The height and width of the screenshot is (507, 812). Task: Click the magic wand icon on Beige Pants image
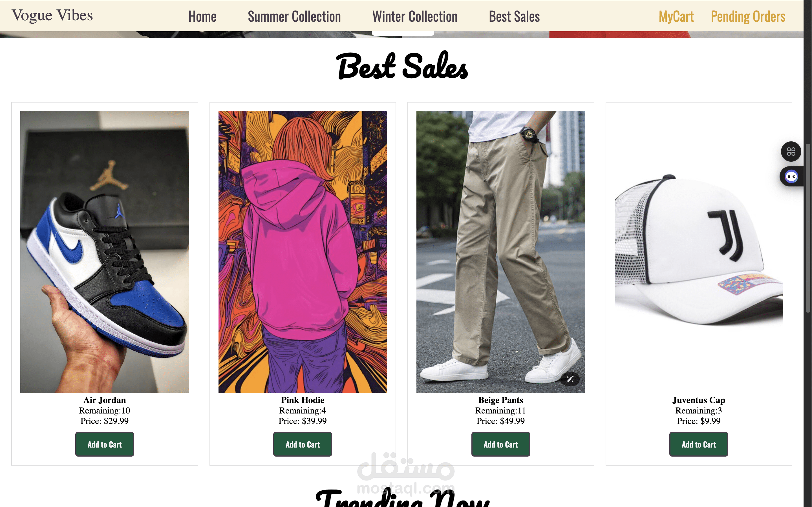click(x=570, y=379)
